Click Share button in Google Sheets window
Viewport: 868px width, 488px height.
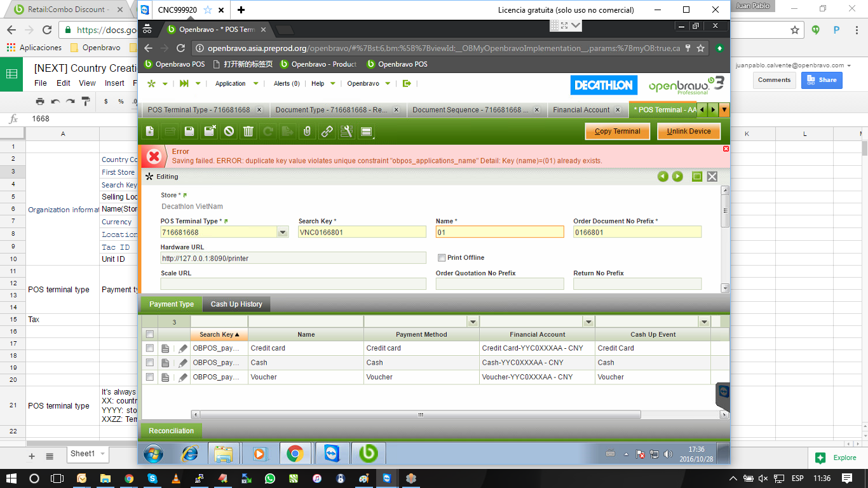point(822,80)
